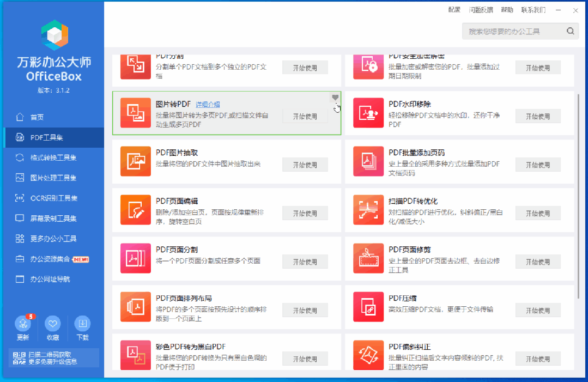Screen dimensions: 588x382
Task: Click the QR code scan icon
Action: click(x=19, y=358)
